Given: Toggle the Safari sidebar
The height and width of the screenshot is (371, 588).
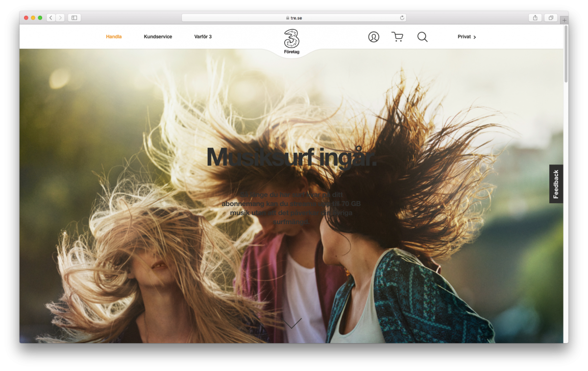Looking at the screenshot, I should tap(74, 18).
